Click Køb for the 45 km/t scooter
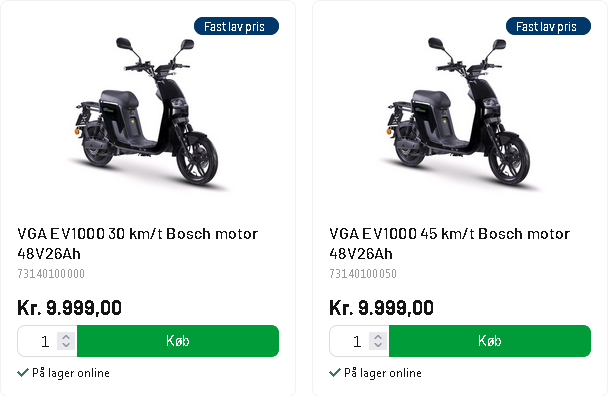The width and height of the screenshot is (608, 396). point(490,341)
